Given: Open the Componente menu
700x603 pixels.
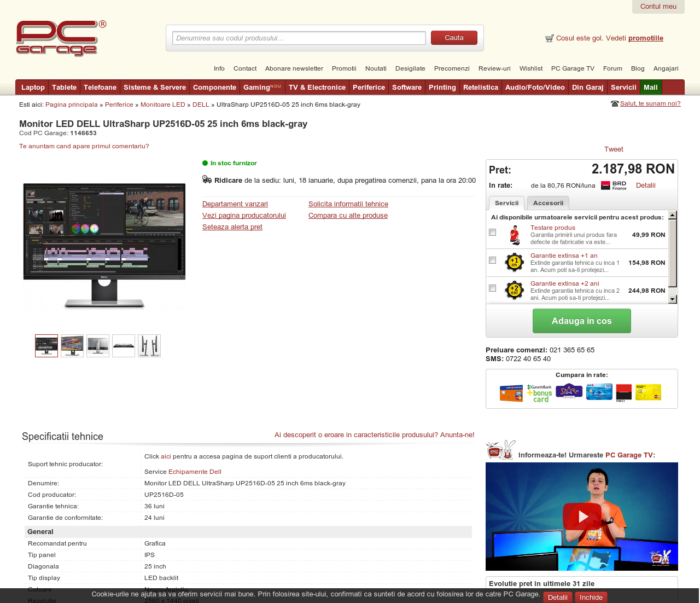Looking at the screenshot, I should 214,88.
